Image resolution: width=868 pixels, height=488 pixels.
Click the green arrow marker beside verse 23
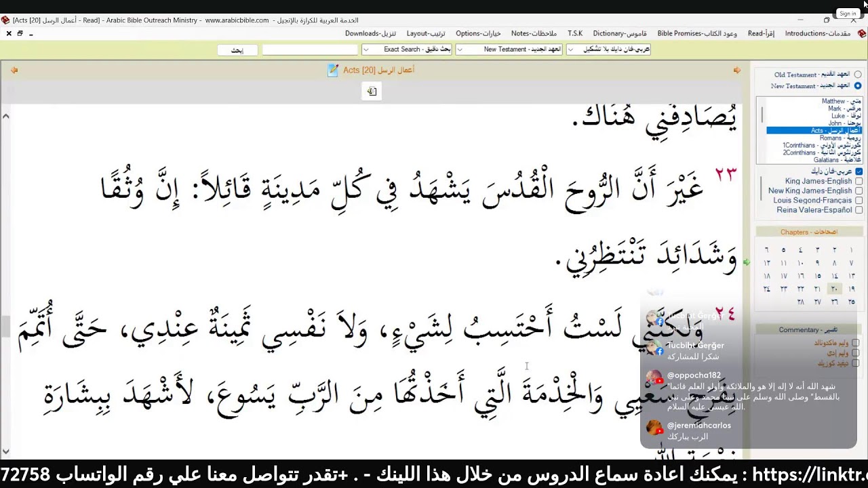[x=747, y=262]
